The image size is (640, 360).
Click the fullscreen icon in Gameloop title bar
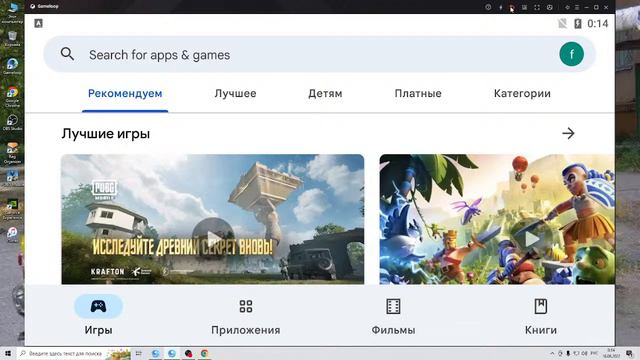[537, 7]
